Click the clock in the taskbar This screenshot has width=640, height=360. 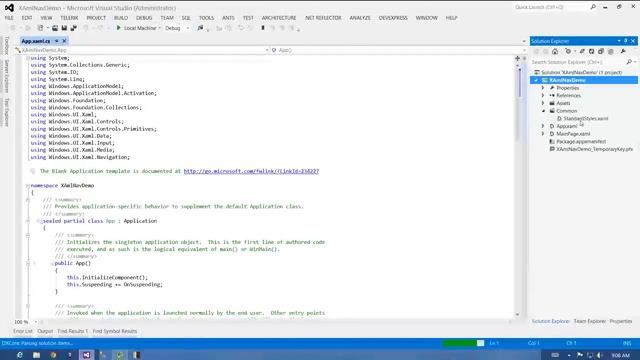coord(620,356)
